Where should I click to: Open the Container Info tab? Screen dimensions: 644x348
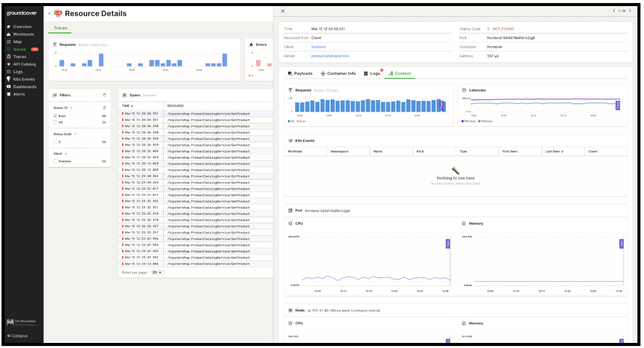pos(338,74)
